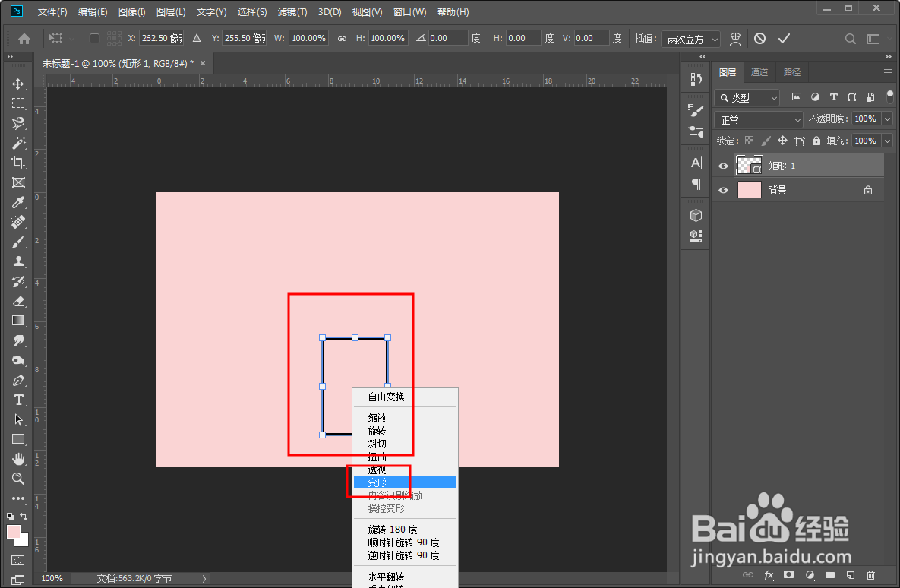
Task: Select the Crop tool
Action: pyautogui.click(x=18, y=163)
